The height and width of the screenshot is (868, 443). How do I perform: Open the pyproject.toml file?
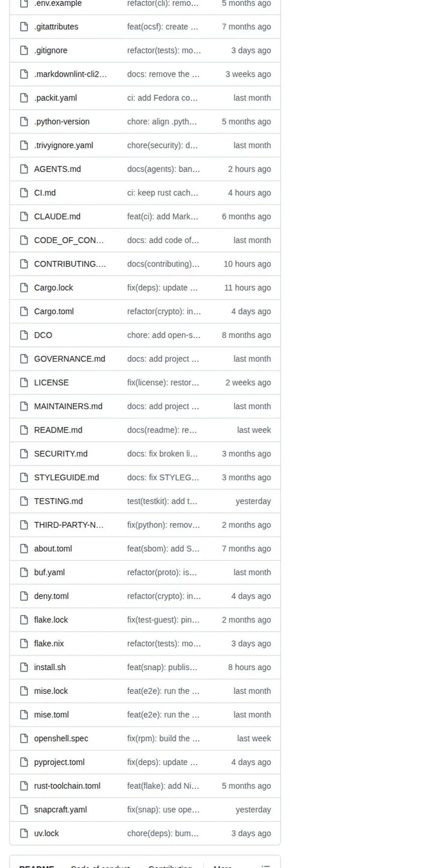click(x=59, y=762)
